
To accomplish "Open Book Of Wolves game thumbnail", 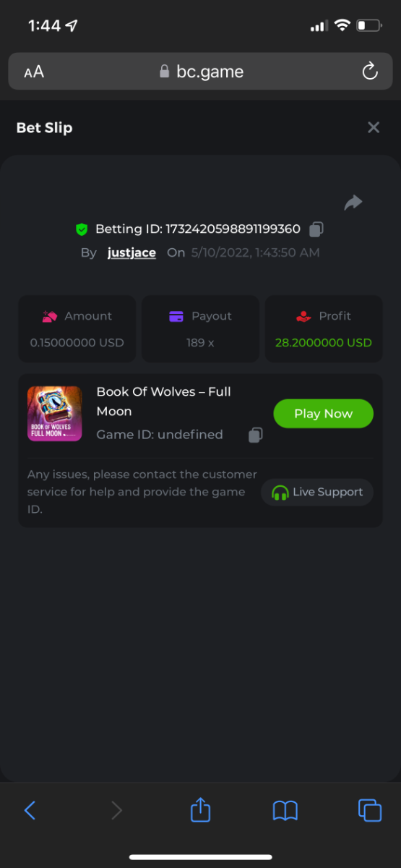I will pyautogui.click(x=54, y=413).
